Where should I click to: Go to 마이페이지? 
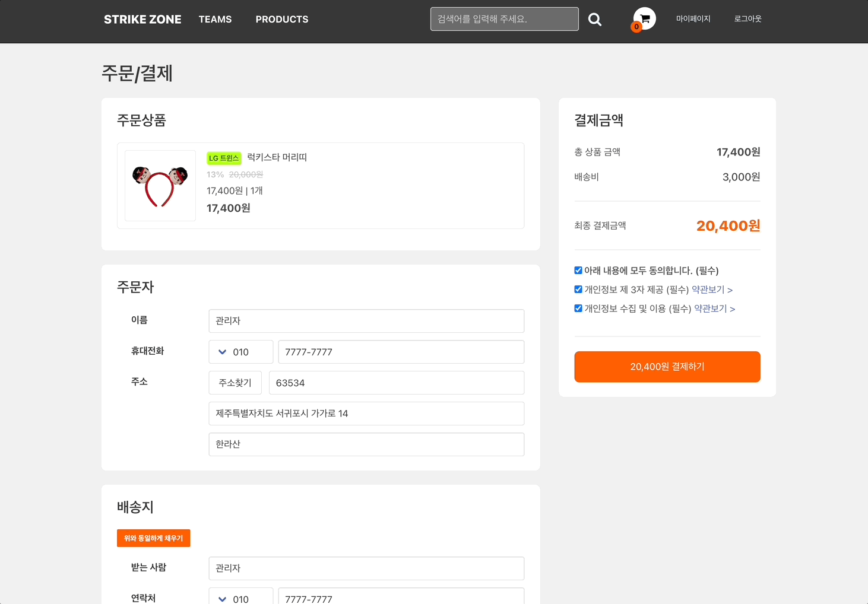point(693,19)
